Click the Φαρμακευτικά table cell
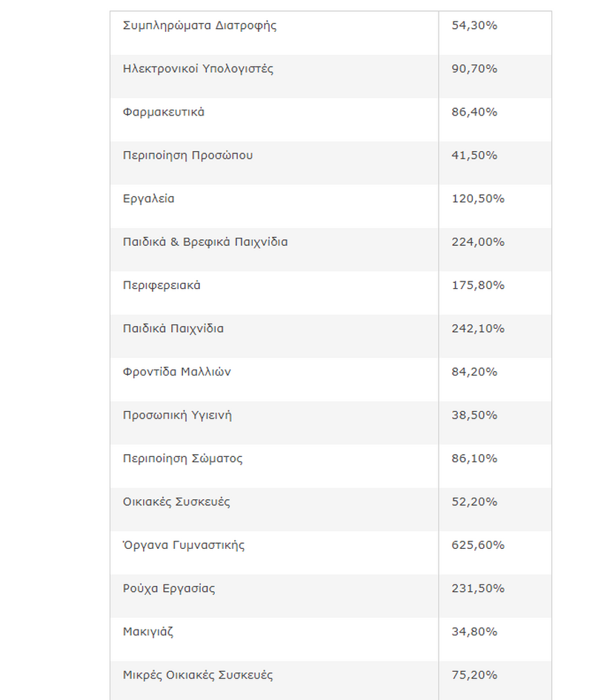This screenshot has width=592, height=700. coord(164,113)
